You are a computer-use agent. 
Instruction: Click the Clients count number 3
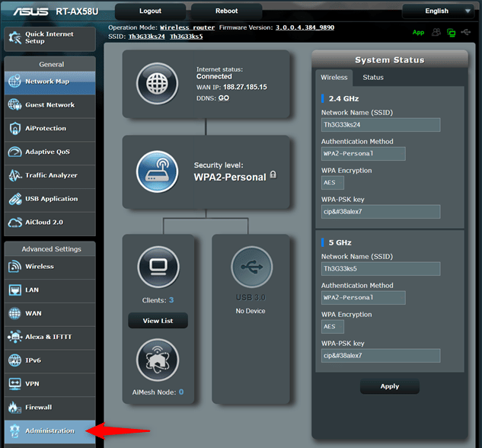[171, 300]
